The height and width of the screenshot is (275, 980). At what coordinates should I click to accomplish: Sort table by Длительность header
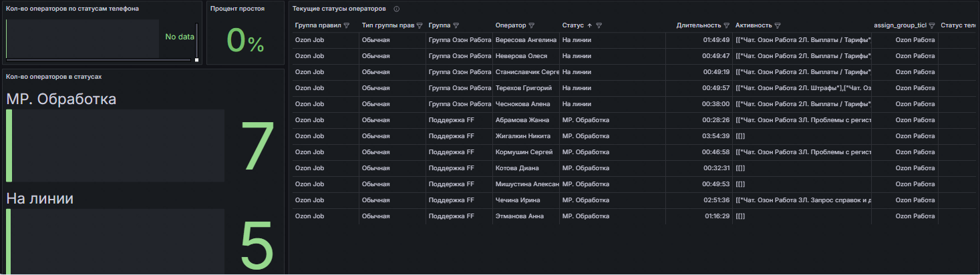tap(699, 25)
